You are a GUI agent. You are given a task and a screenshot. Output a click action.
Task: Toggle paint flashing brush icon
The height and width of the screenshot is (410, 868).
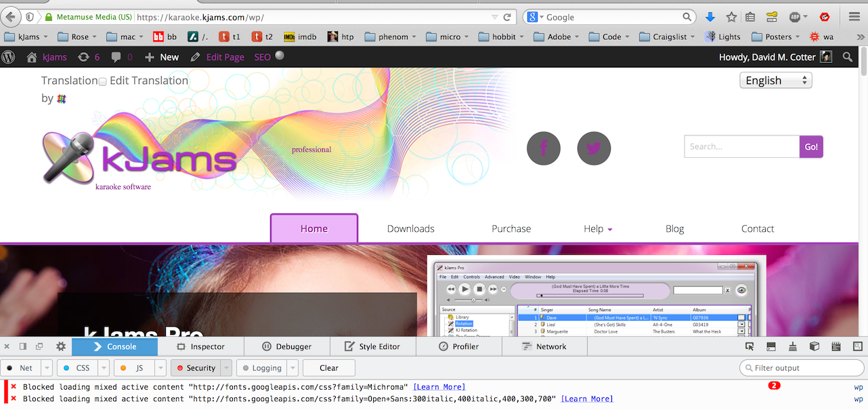(793, 346)
